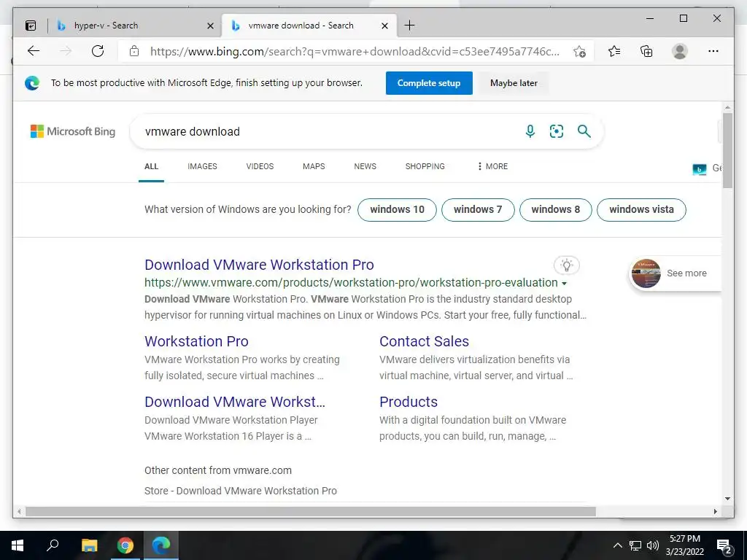Open the Favorites list
747x560 pixels.
614,51
